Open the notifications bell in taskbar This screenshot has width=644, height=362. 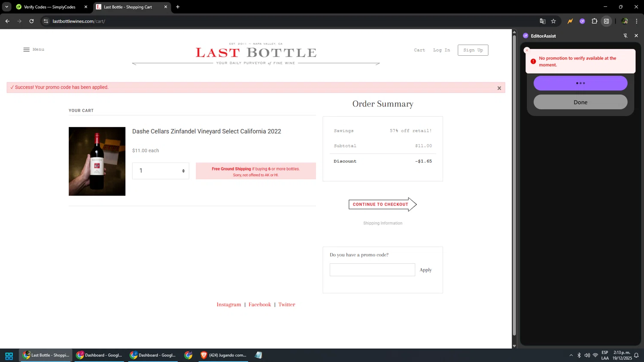click(x=636, y=355)
